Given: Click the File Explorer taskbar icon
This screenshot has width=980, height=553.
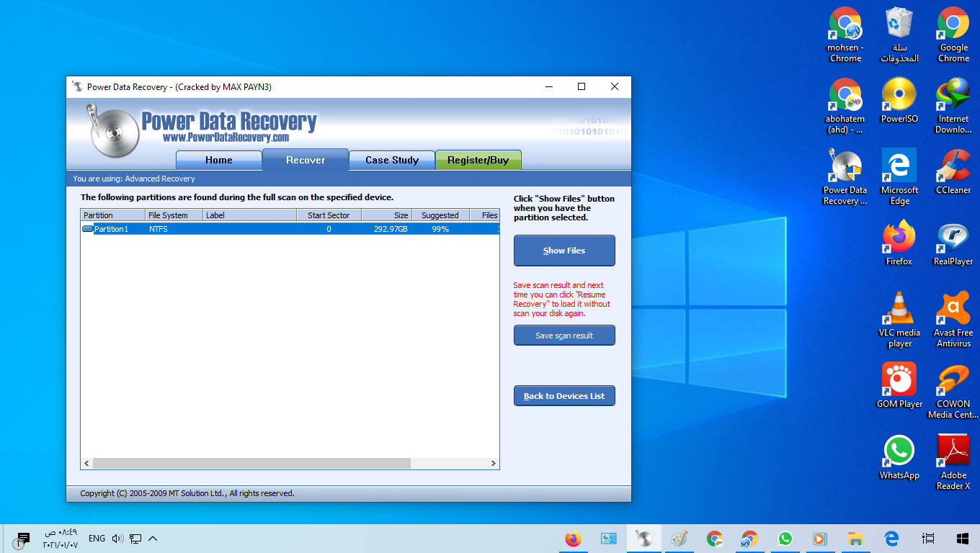Looking at the screenshot, I should click(x=855, y=539).
